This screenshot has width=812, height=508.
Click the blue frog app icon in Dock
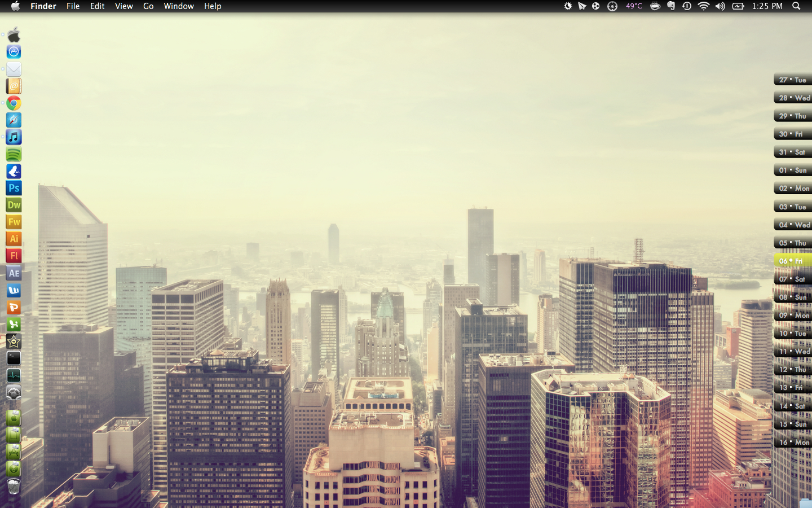coord(14,171)
